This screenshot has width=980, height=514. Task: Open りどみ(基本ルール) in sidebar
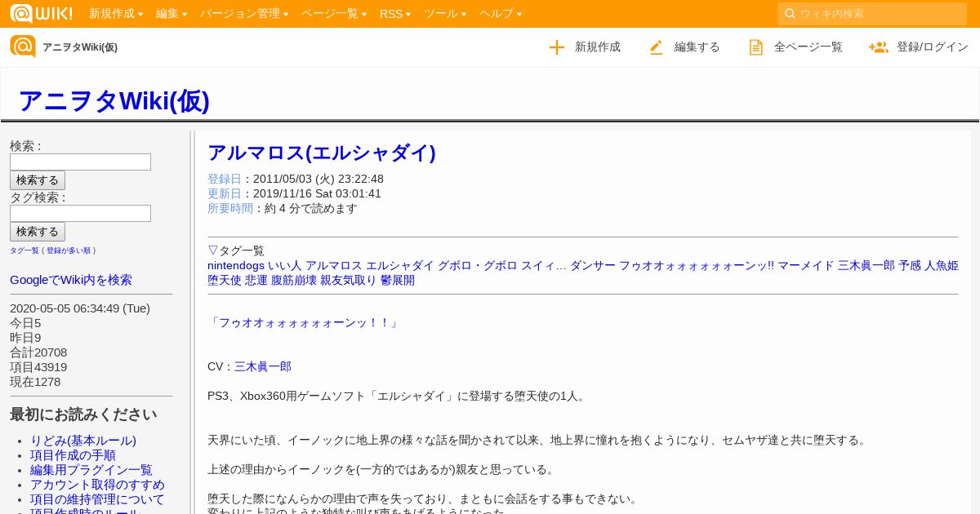point(83,441)
